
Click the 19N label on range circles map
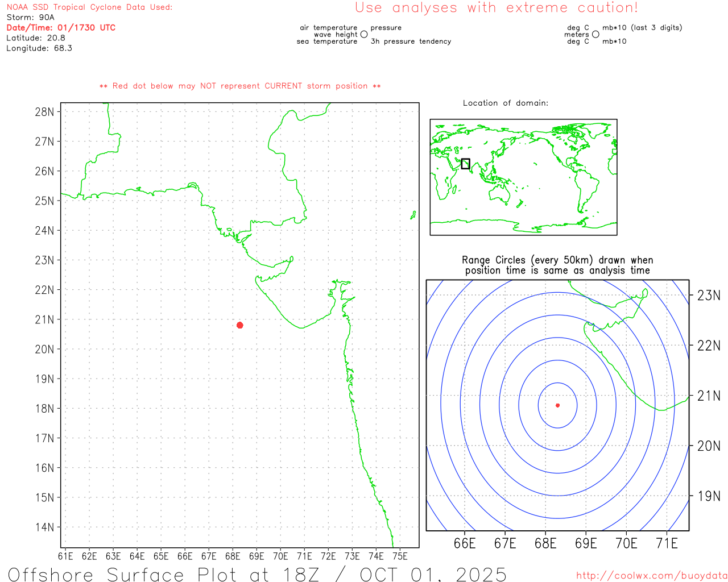[709, 496]
